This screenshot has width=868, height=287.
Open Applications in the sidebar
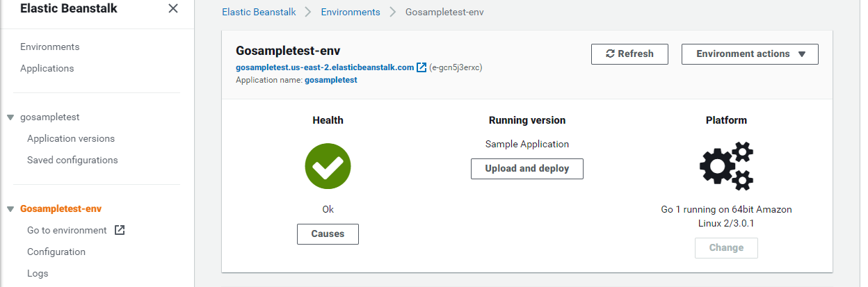pos(47,68)
